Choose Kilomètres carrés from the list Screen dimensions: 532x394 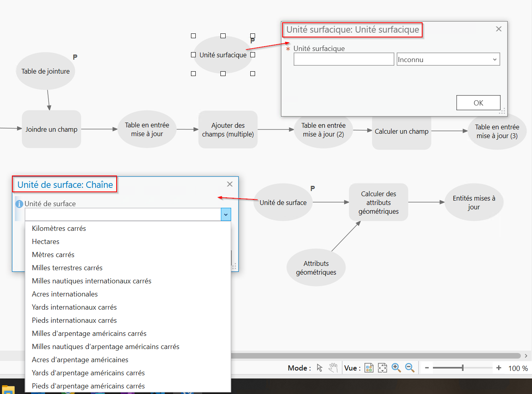click(x=128, y=228)
